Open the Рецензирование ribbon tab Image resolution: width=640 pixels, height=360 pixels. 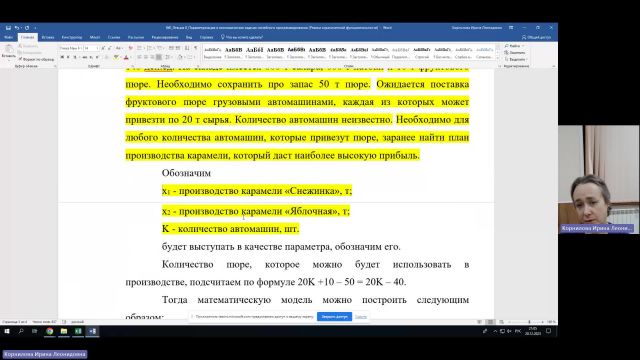coord(165,37)
